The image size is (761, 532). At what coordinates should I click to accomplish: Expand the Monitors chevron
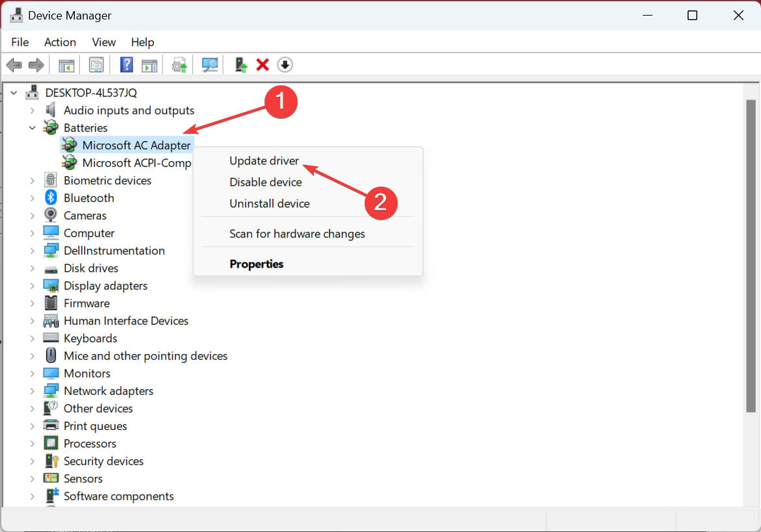pos(32,374)
